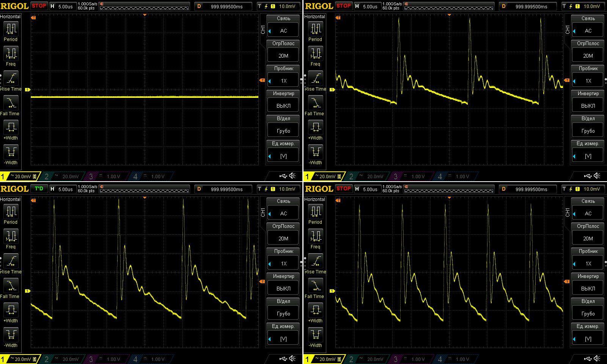The height and width of the screenshot is (364, 607).
Task: Click +Width measurement icon in top-left scope
Action: point(11,127)
